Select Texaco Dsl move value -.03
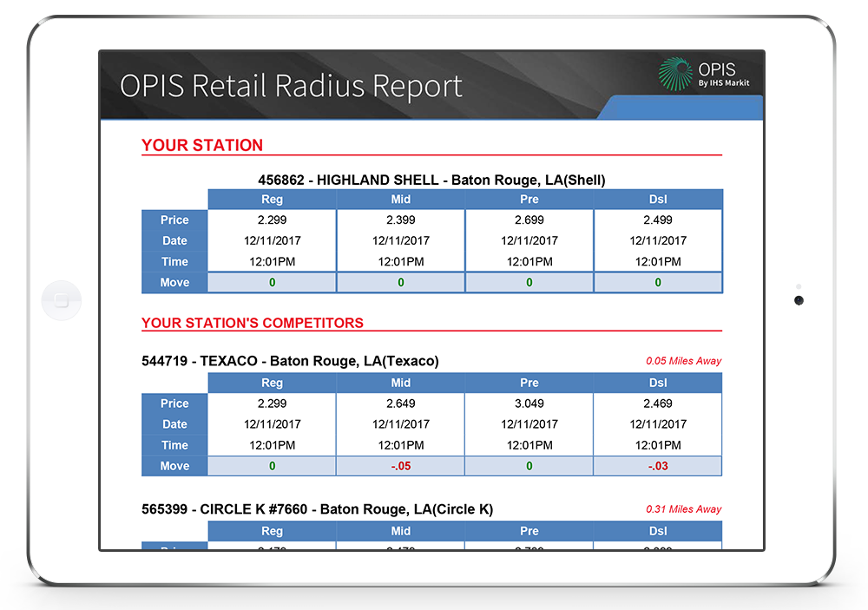 tap(658, 466)
